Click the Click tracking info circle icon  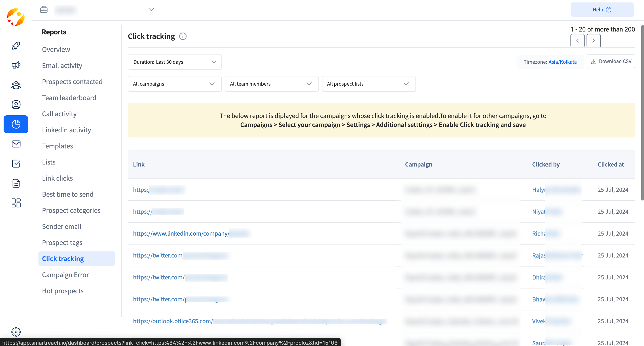pos(182,36)
